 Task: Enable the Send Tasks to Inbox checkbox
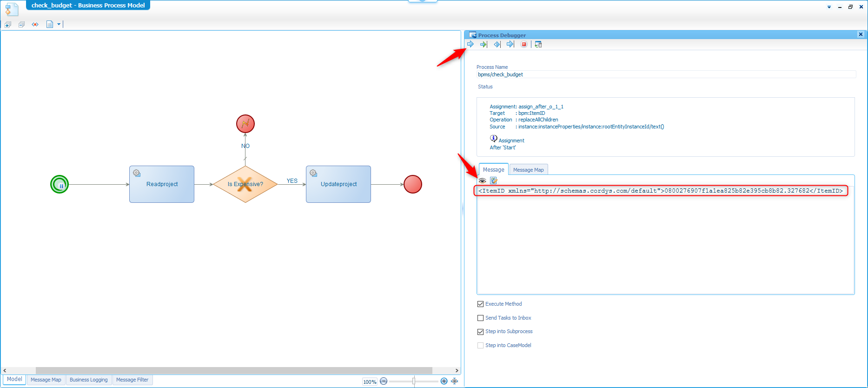coord(481,318)
